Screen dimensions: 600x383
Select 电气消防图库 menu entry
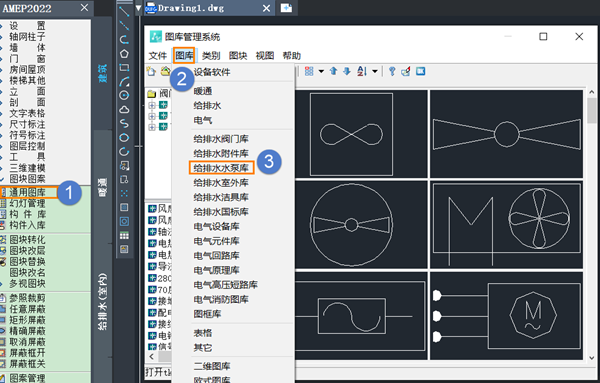[x=221, y=299]
